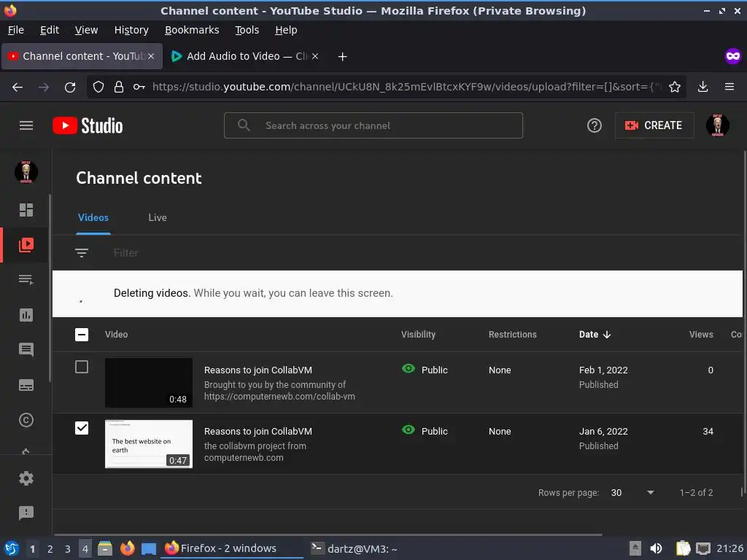
Task: Open the Settings gear in sidebar
Action: [26, 478]
